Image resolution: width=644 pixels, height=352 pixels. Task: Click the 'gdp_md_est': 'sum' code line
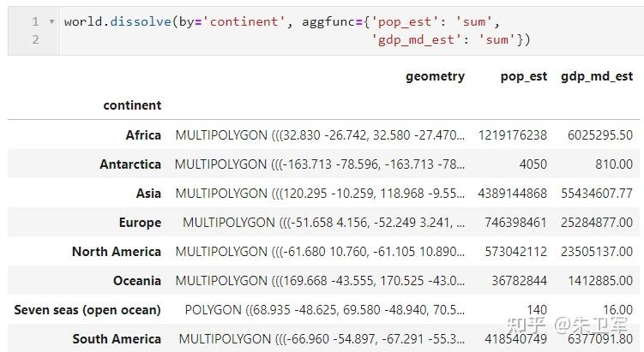[452, 39]
